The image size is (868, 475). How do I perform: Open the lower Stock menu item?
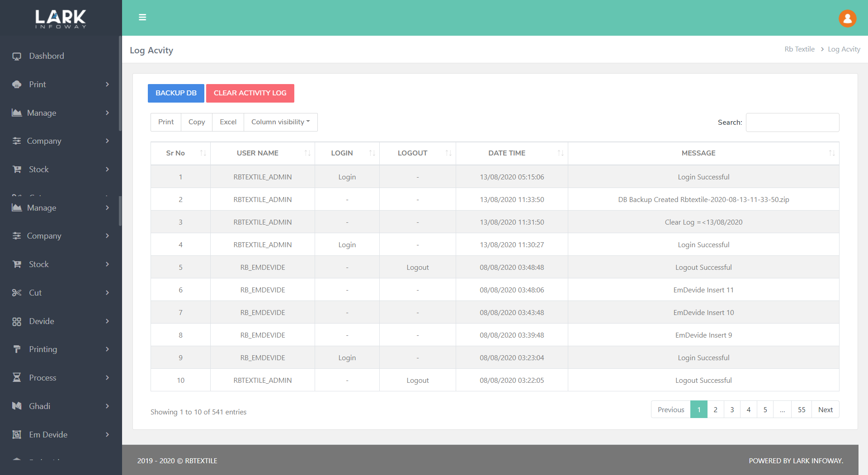click(61, 264)
